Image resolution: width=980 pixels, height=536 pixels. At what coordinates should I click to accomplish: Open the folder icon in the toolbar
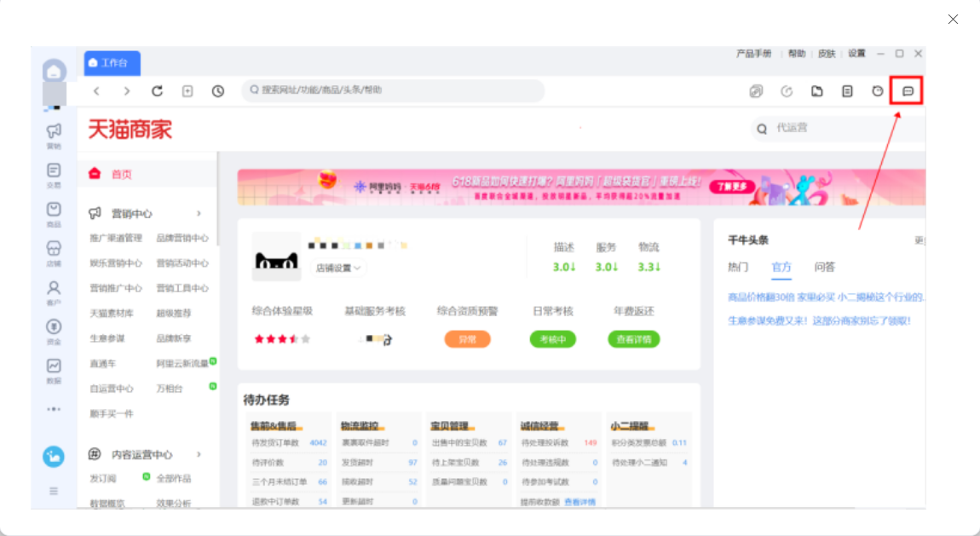tap(817, 91)
